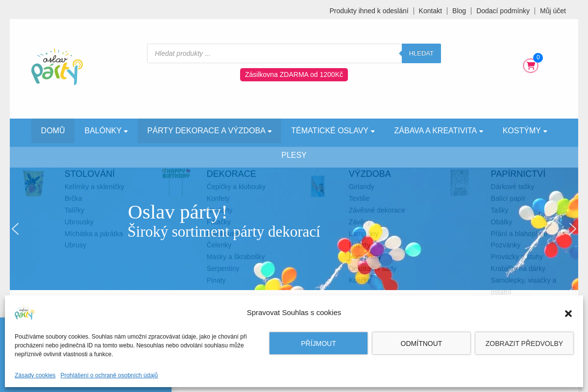Select Ubrusy submenu link

[x=75, y=245]
